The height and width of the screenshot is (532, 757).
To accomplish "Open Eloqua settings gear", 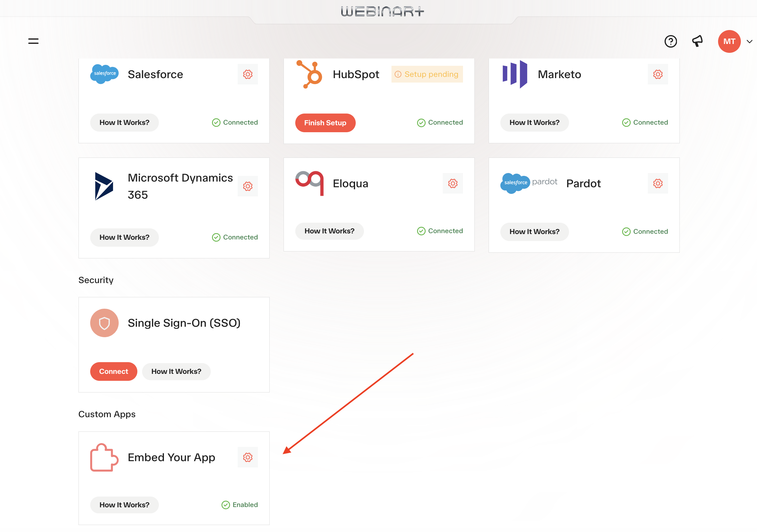I will tap(453, 183).
